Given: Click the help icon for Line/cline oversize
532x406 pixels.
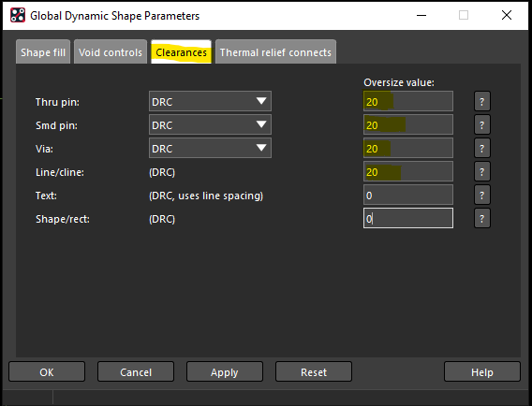Looking at the screenshot, I should 481,171.
